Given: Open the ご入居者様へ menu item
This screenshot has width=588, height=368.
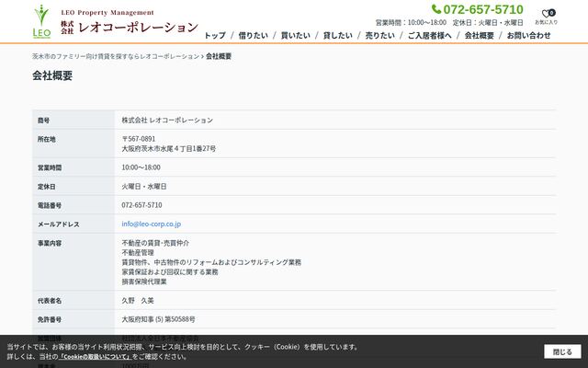Looking at the screenshot, I should click(x=430, y=35).
